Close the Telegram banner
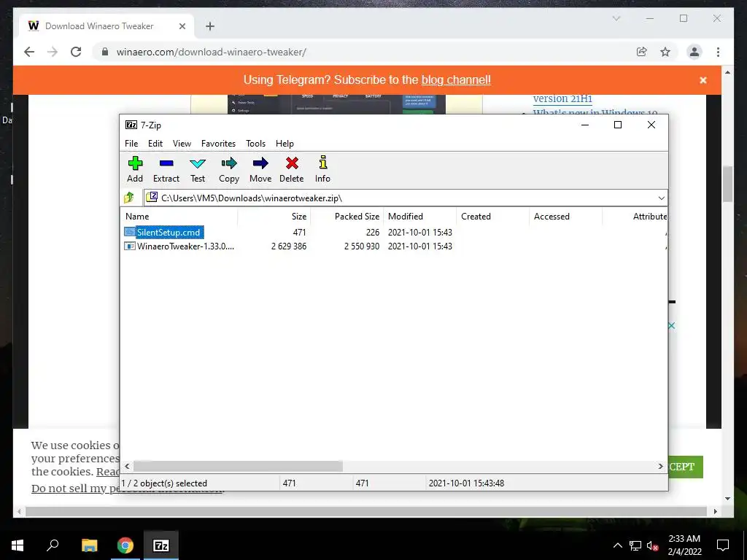Image resolution: width=747 pixels, height=560 pixels. (703, 80)
